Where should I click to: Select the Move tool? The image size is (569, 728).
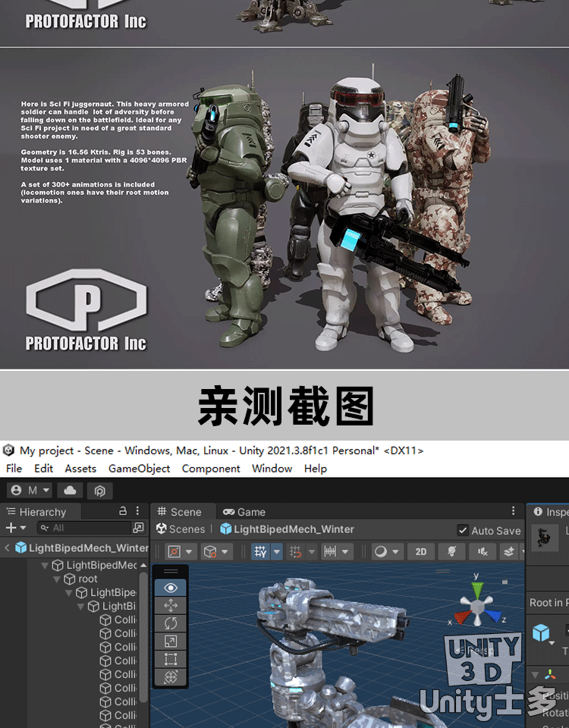[171, 605]
